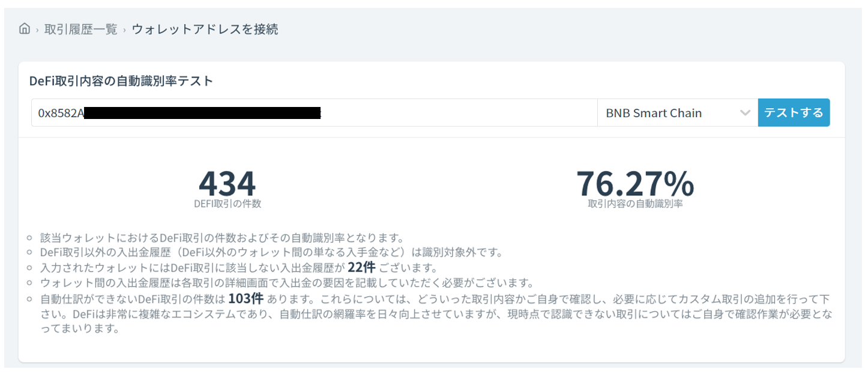Click the wallet address input field

pyautogui.click(x=456, y=113)
